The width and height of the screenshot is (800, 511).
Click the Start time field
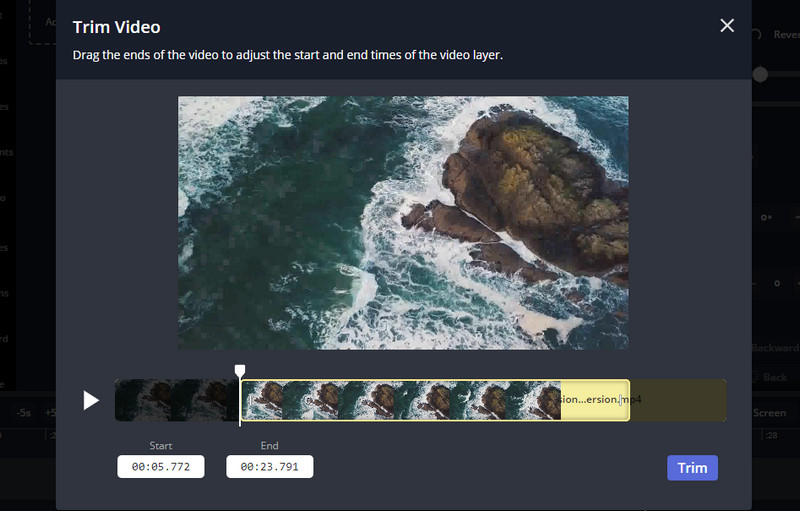(161, 466)
